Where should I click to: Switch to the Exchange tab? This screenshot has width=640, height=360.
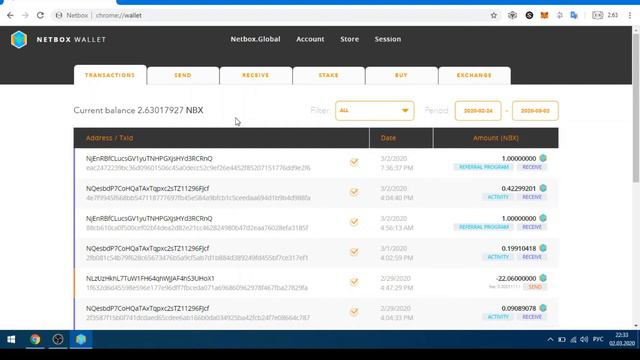point(474,76)
